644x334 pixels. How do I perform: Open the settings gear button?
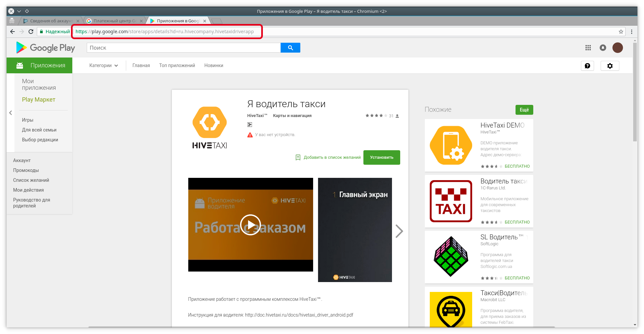tap(610, 66)
